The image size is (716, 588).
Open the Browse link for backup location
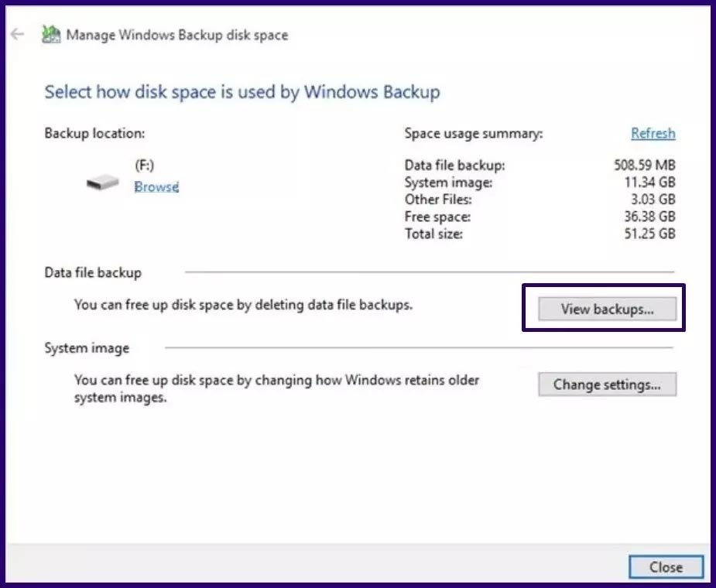coord(156,186)
